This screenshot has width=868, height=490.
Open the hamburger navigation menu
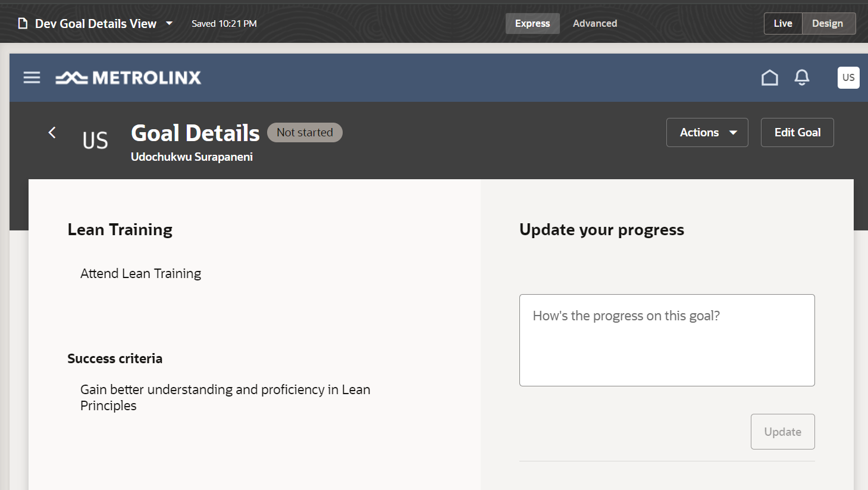tap(31, 77)
